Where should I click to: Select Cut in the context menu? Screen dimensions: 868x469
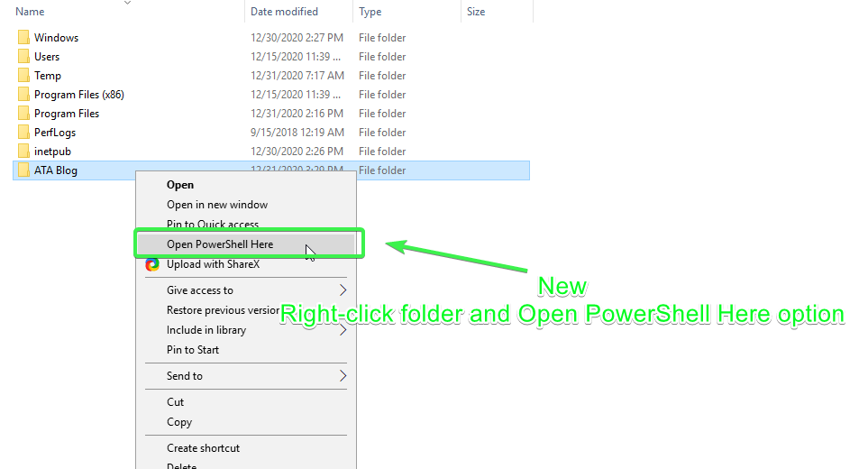tap(175, 402)
